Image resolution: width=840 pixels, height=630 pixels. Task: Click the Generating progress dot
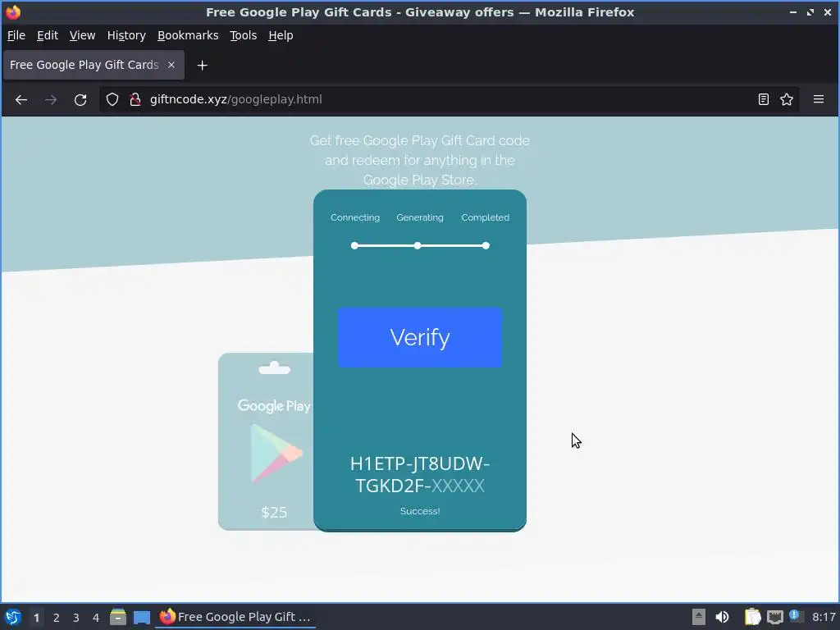tap(418, 245)
